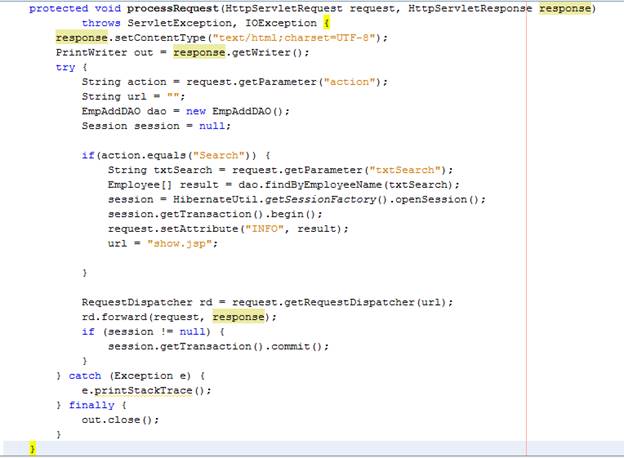Click openSession() call
Image resolution: width=624 pixels, height=458 pixels.
pos(437,199)
